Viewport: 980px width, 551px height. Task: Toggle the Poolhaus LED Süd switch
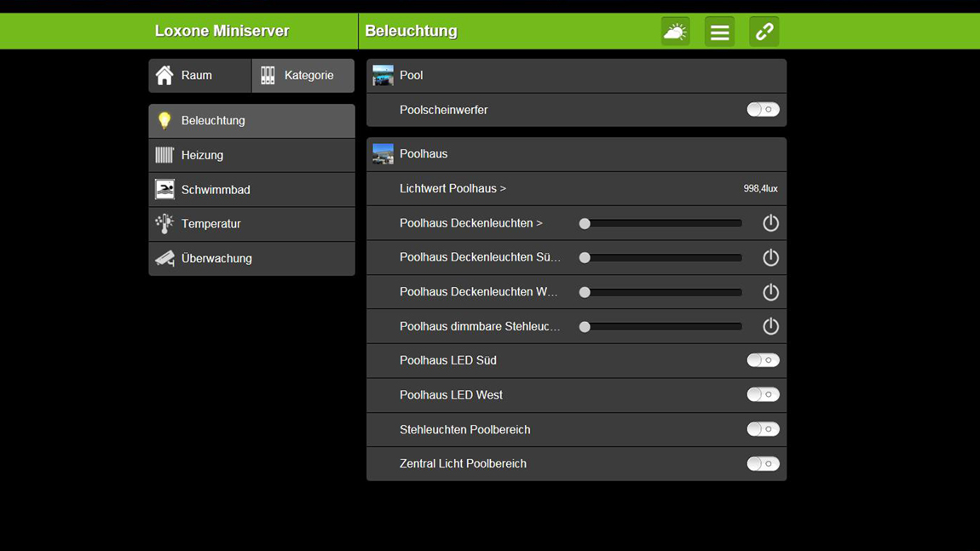click(x=763, y=360)
